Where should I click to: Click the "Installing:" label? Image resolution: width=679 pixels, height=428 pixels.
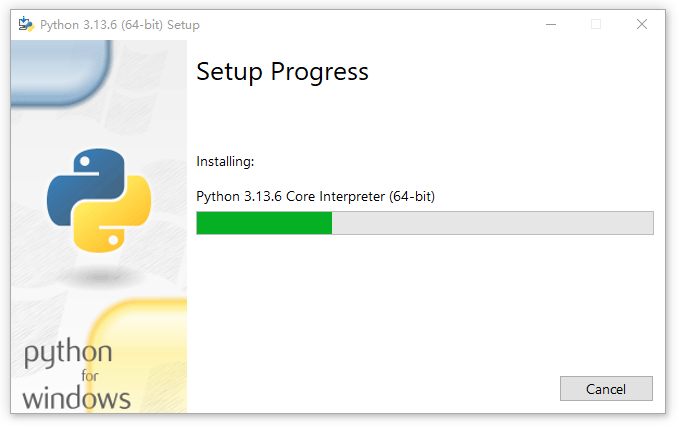pos(225,161)
